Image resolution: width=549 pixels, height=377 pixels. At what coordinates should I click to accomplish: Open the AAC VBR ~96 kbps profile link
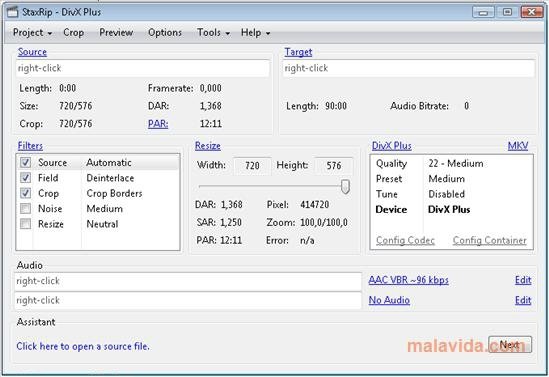pyautogui.click(x=409, y=280)
